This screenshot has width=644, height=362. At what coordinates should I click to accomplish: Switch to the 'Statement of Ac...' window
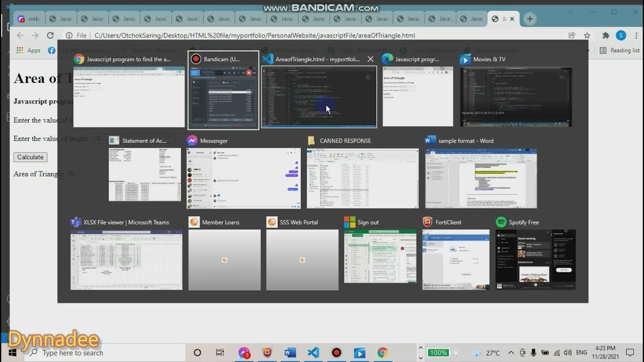(145, 168)
